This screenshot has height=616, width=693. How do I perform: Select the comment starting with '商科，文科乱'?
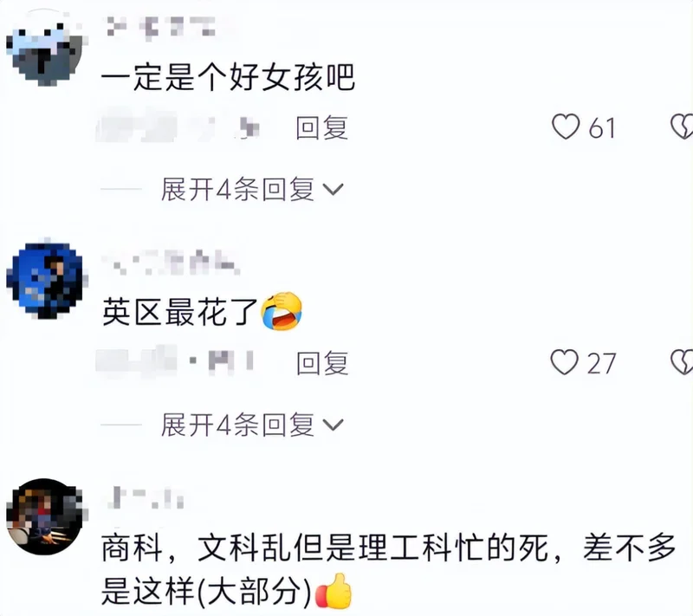point(389,569)
